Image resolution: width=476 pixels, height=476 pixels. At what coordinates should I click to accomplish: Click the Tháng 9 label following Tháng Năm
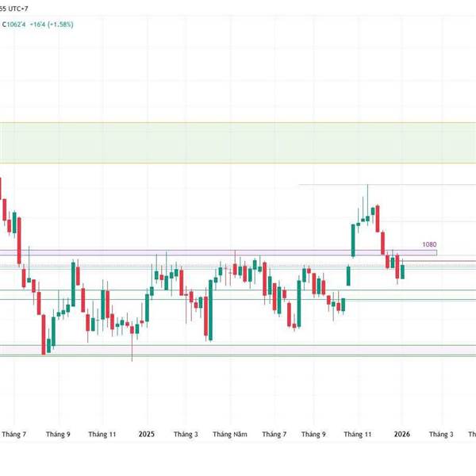tap(313, 434)
